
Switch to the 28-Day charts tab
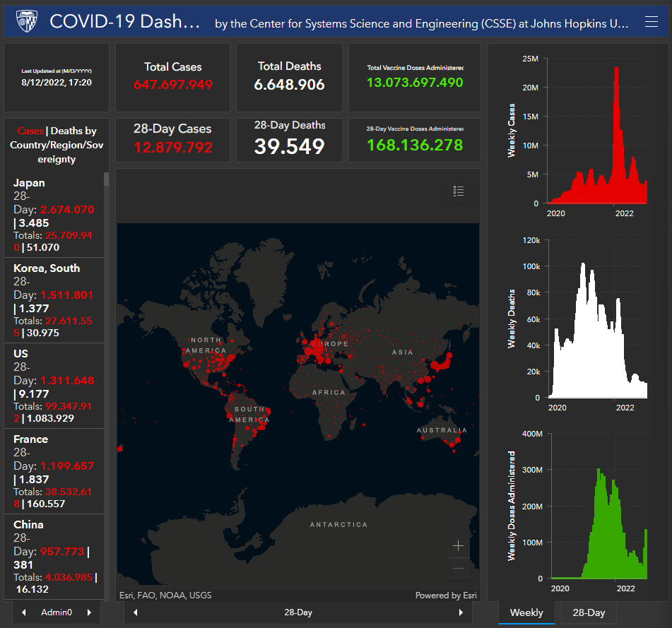point(589,612)
